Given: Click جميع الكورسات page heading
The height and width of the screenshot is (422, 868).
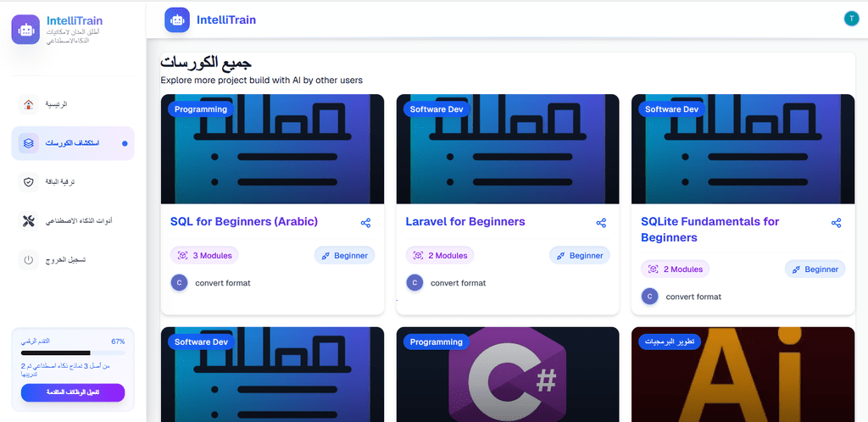Looking at the screenshot, I should click(x=207, y=63).
